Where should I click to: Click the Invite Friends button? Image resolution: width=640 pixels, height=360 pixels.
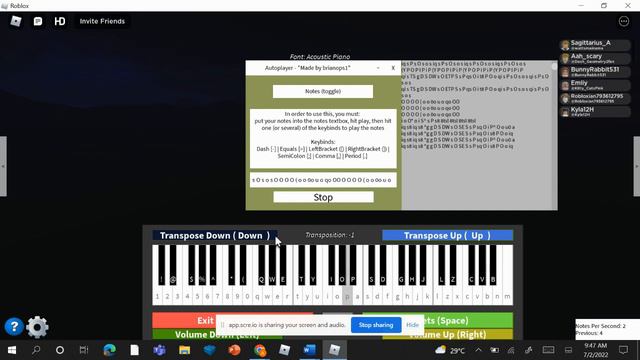[102, 21]
